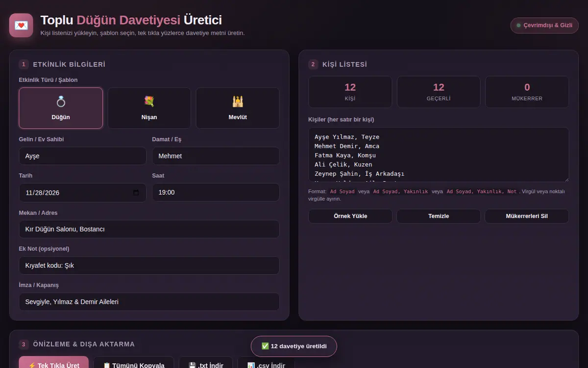Image resolution: width=588 pixels, height=368 pixels.
Task: Click into the Tarih date input
Action: [83, 193]
